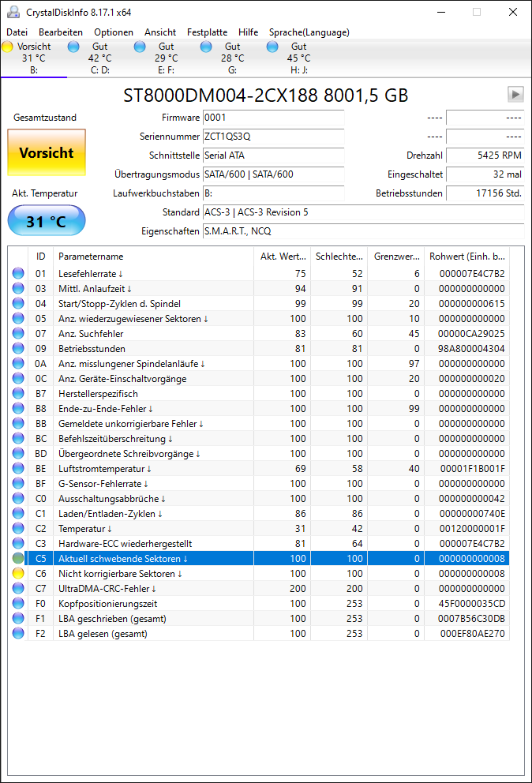532x783 pixels.
Task: Click status icon of Mittl. Anlaufzeit row
Action: (18, 288)
